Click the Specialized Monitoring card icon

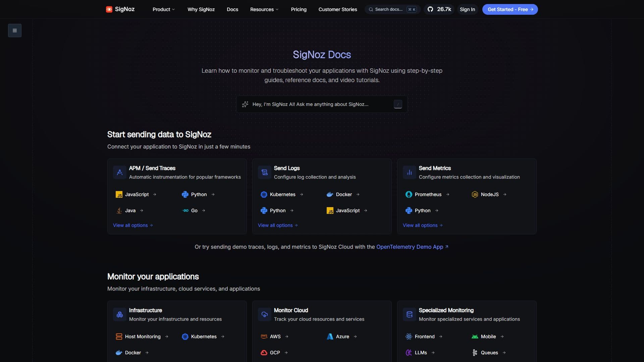coord(410,314)
